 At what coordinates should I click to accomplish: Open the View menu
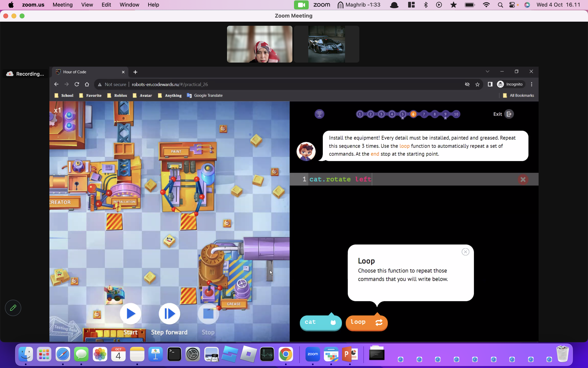pos(87,5)
